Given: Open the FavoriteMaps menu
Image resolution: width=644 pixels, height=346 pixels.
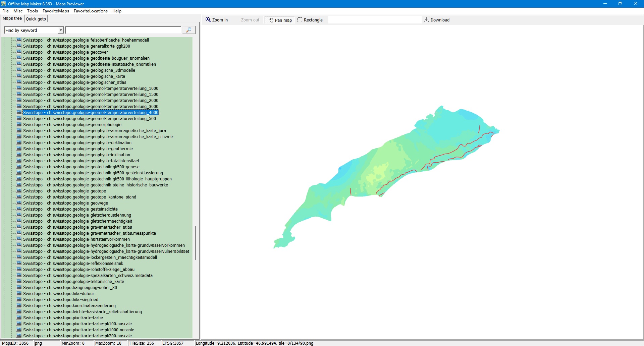Looking at the screenshot, I should coord(56,11).
